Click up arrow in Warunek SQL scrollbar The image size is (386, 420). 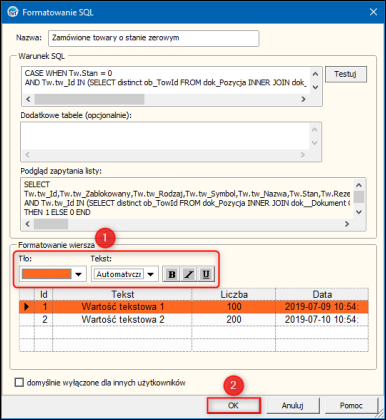315,73
